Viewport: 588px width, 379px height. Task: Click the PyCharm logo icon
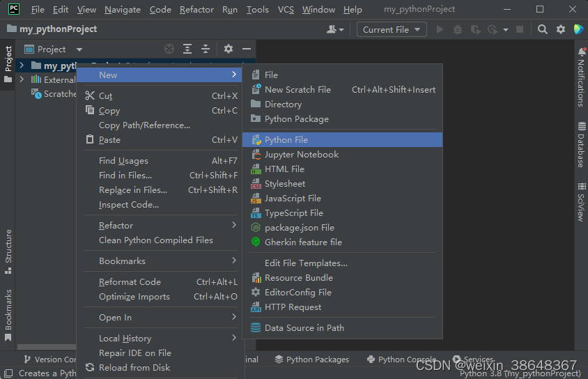coord(14,9)
